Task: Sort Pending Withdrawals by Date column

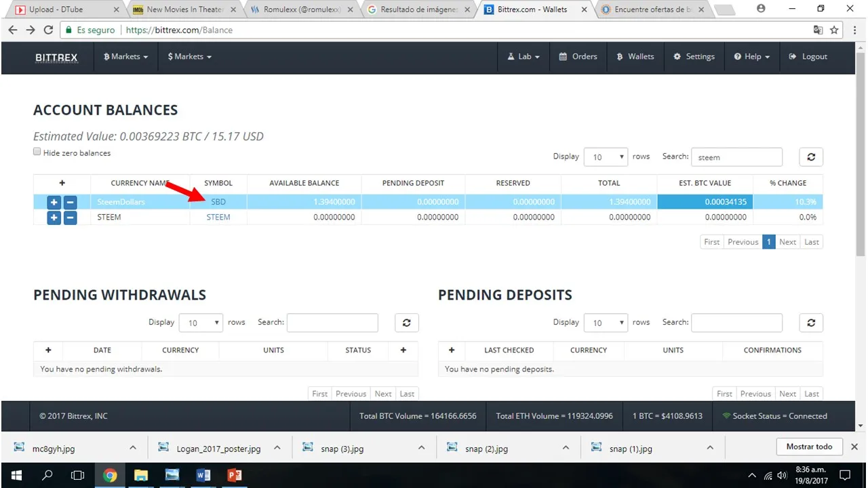Action: click(x=102, y=350)
